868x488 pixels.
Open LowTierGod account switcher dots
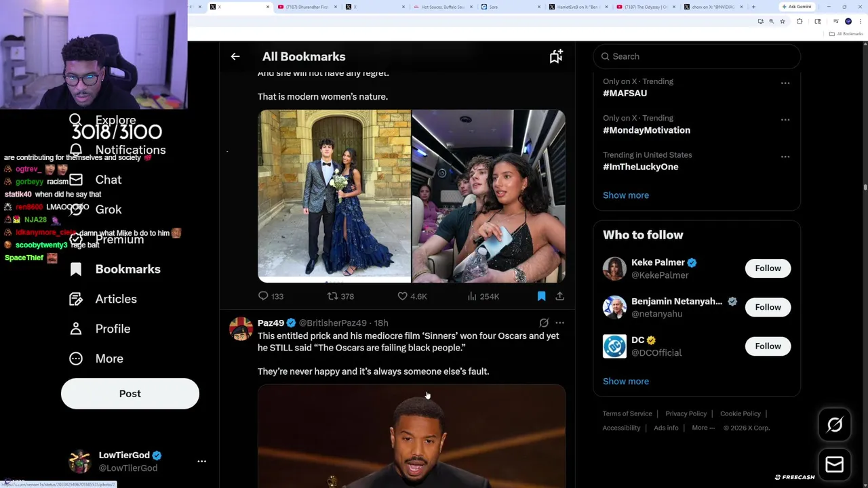pos(201,462)
